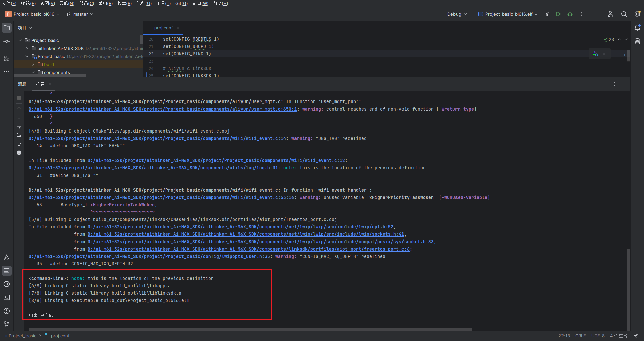Click the build output horizontal scrollbar
The height and width of the screenshot is (341, 644).
click(250, 329)
